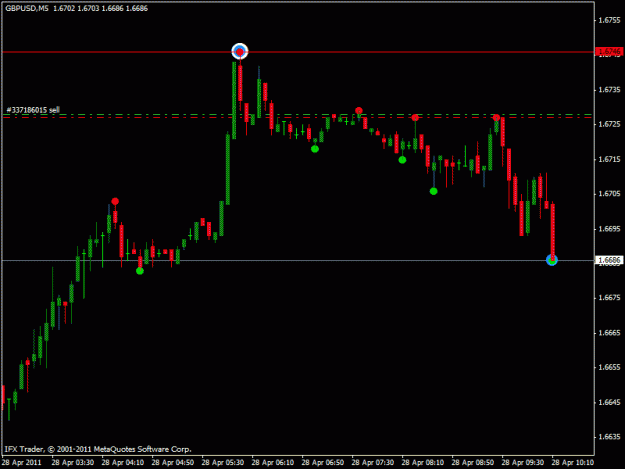Click the 1.6675 price axis label

[x=609, y=298]
